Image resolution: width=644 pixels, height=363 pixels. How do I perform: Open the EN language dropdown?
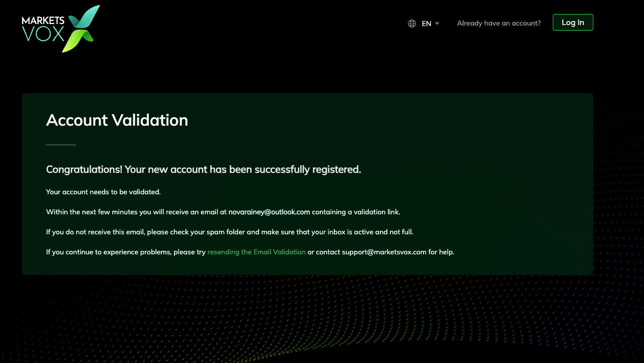pyautogui.click(x=431, y=23)
